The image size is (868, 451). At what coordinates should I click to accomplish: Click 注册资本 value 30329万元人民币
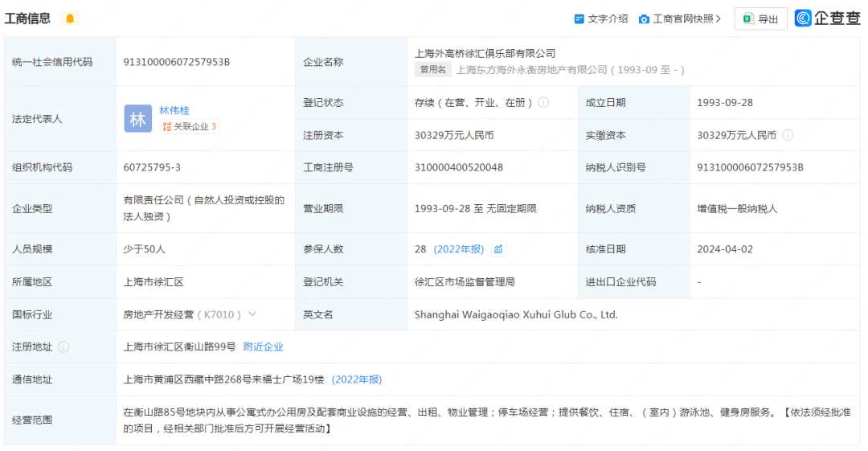point(454,135)
